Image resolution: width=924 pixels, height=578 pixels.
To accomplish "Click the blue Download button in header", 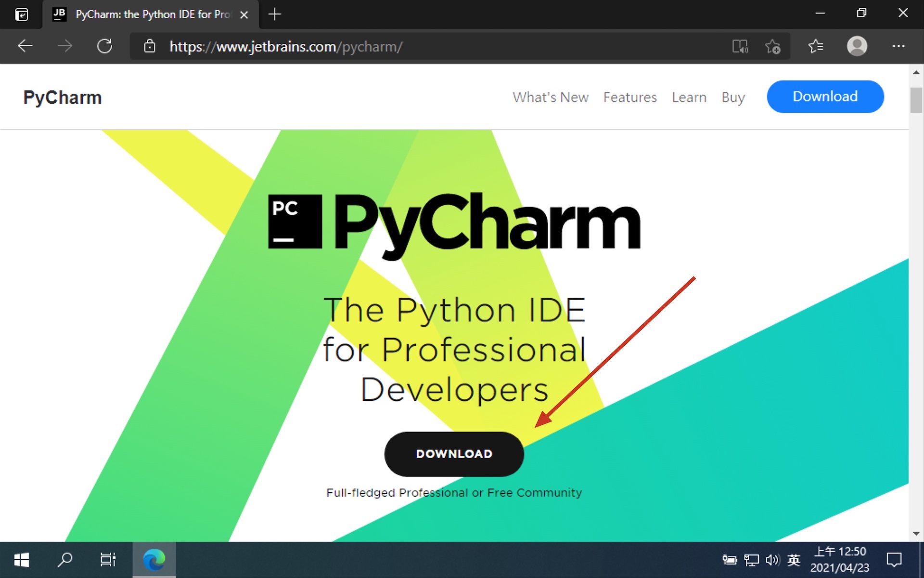I will click(x=825, y=96).
